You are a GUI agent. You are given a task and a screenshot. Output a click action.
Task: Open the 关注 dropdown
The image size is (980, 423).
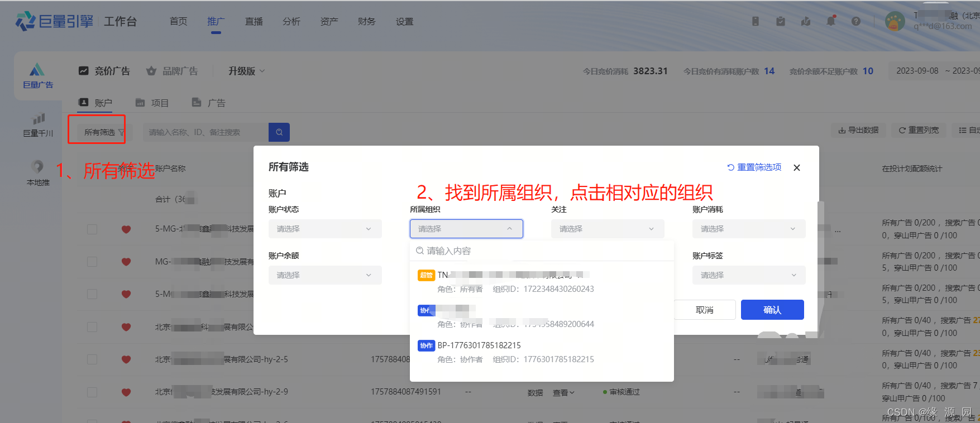pyautogui.click(x=608, y=229)
